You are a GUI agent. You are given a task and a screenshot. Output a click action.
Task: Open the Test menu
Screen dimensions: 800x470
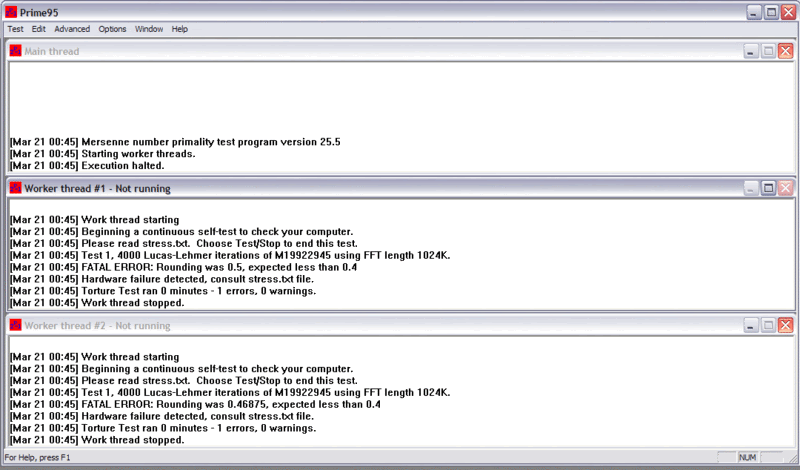click(15, 29)
